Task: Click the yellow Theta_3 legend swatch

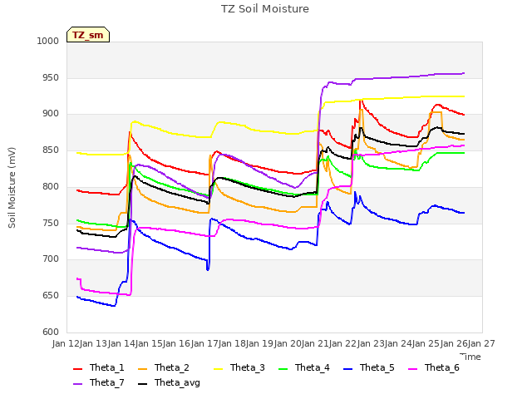Action: pyautogui.click(x=218, y=368)
